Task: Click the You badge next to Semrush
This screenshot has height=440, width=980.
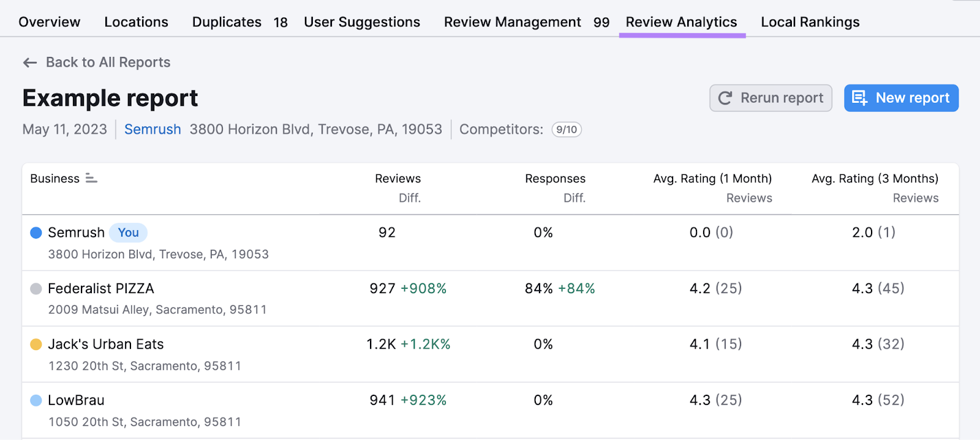Action: click(x=128, y=233)
